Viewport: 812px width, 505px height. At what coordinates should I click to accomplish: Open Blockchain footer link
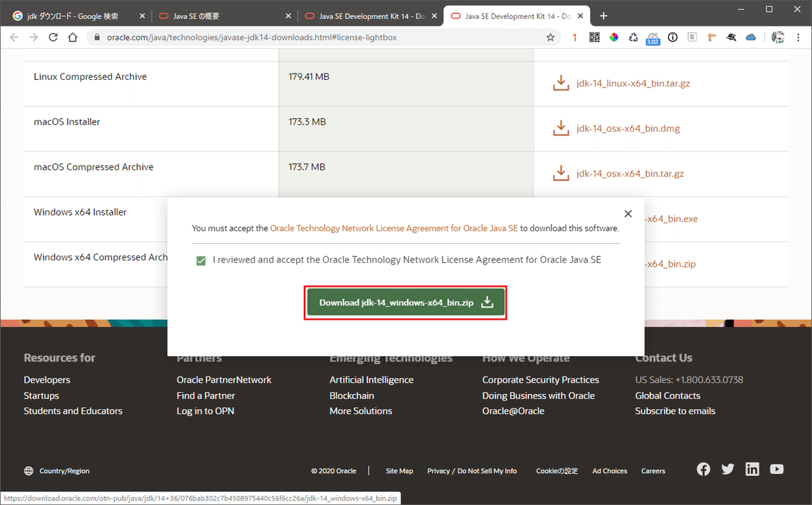352,395
